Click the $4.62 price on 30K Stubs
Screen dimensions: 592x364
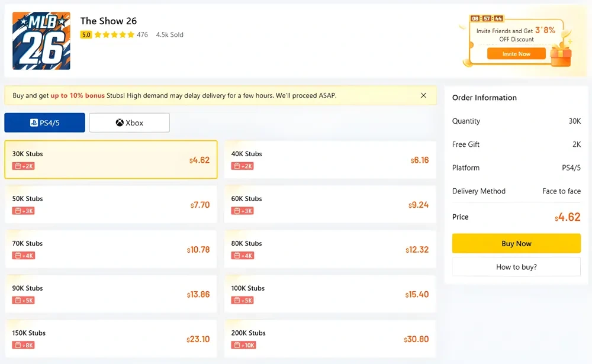(x=200, y=160)
